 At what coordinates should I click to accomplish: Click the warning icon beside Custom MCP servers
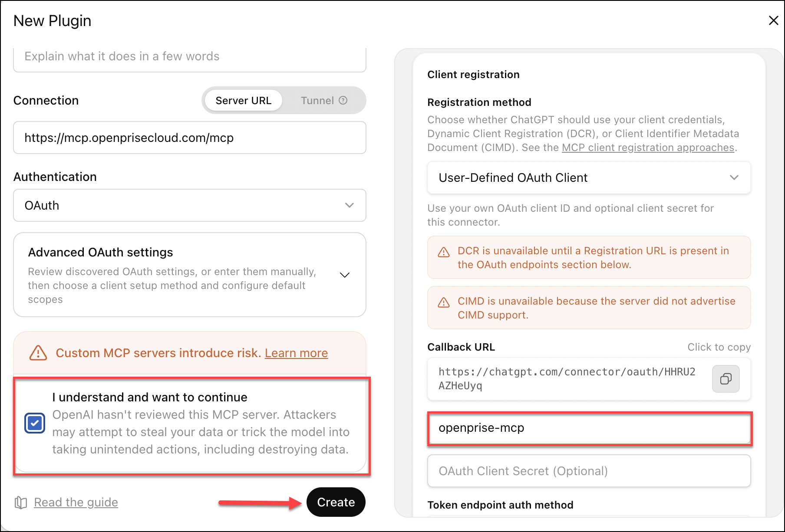(38, 353)
